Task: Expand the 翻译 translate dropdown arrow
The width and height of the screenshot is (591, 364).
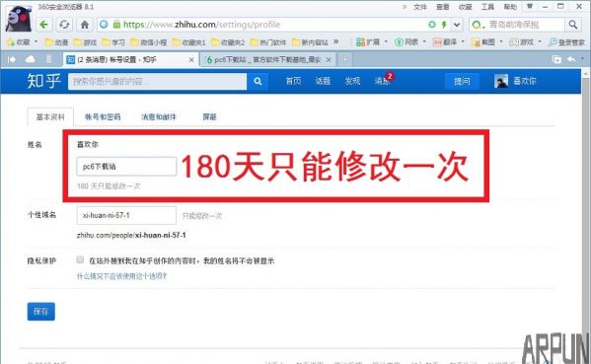Action: (463, 41)
